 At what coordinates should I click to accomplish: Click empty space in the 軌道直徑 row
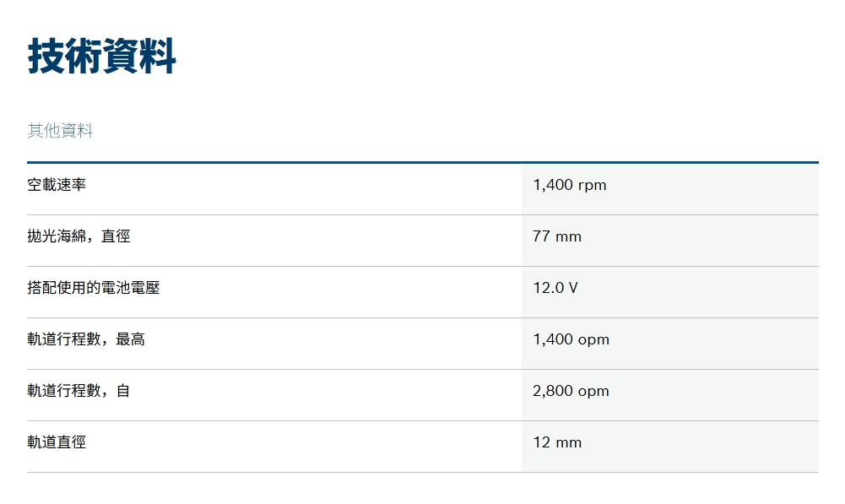click(302, 447)
